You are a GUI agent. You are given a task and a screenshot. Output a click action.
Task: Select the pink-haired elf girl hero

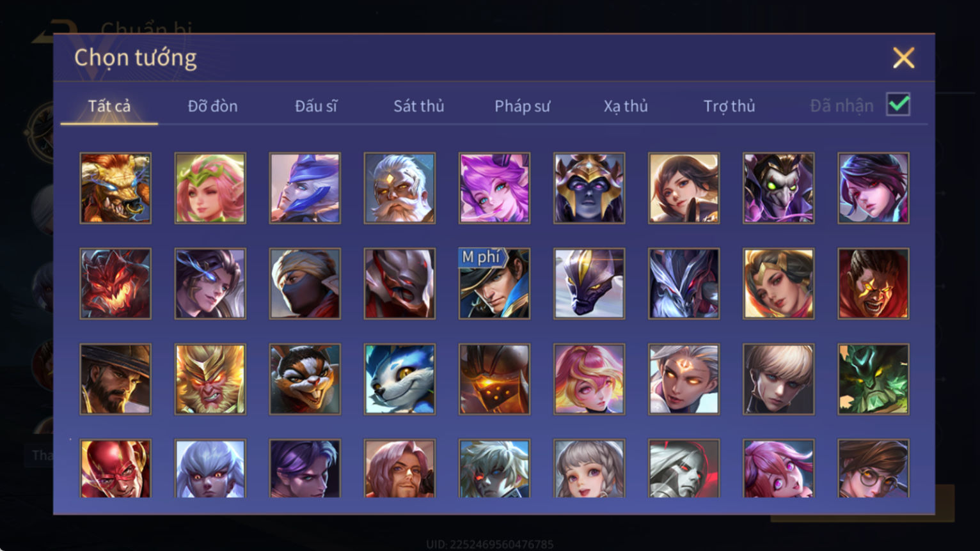(210, 188)
